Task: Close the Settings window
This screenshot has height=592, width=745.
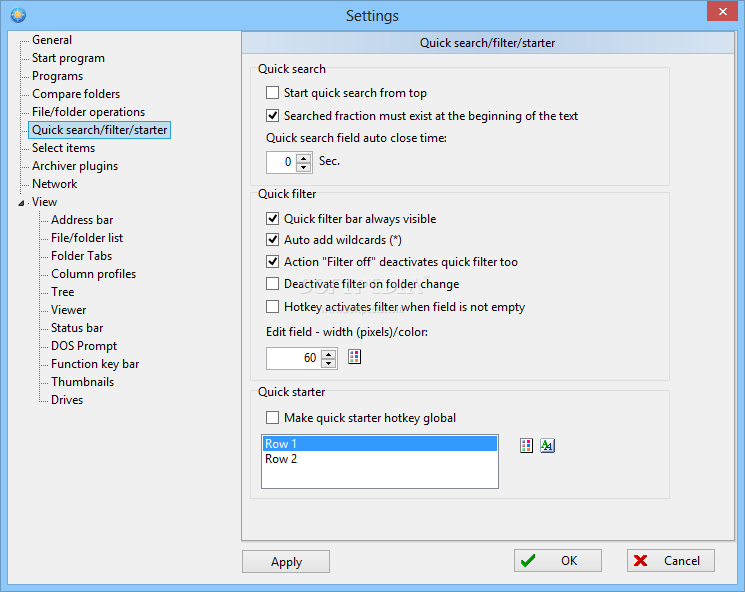Action: [722, 11]
